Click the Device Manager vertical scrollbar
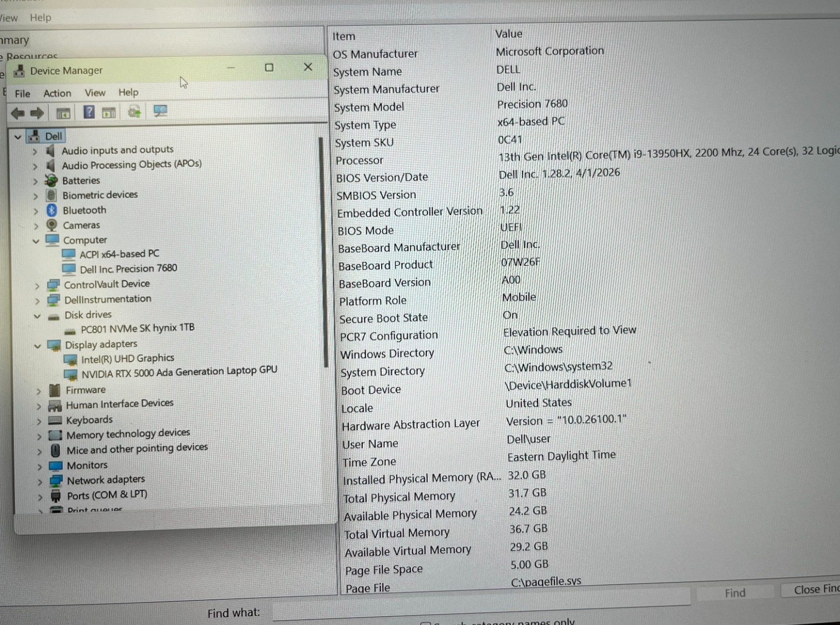This screenshot has width=840, height=625. [324, 252]
